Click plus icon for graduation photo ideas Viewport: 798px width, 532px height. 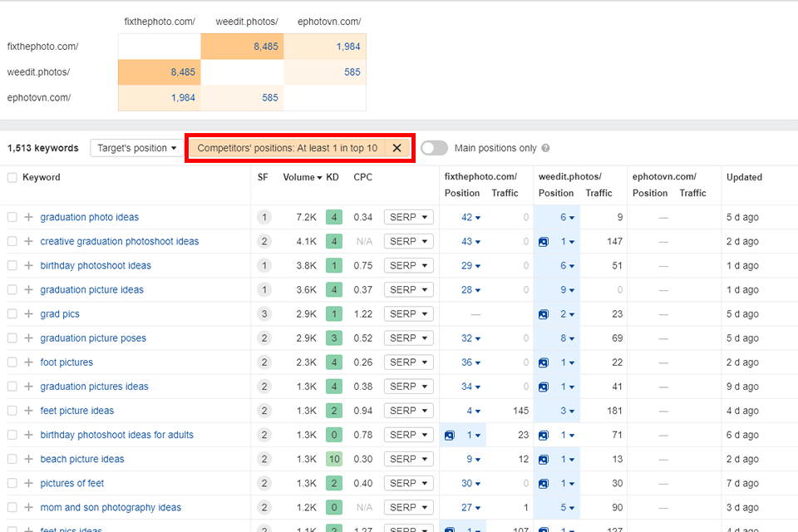coord(28,217)
